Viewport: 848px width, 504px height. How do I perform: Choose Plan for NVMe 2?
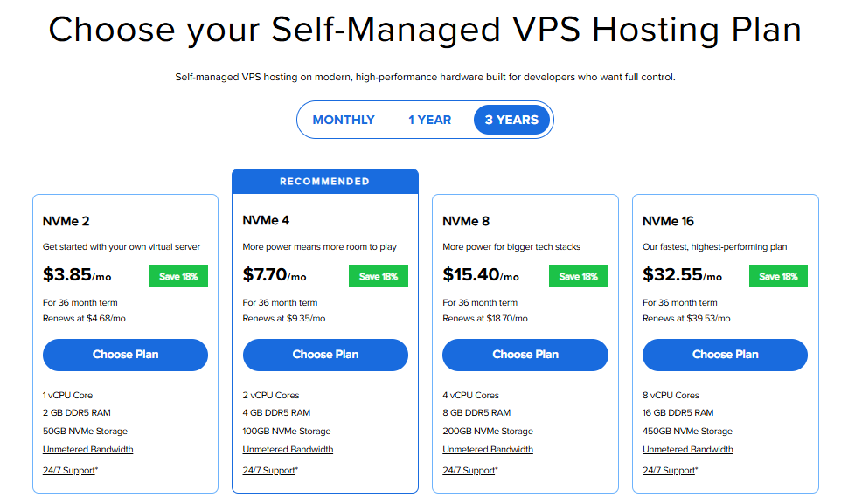click(125, 355)
